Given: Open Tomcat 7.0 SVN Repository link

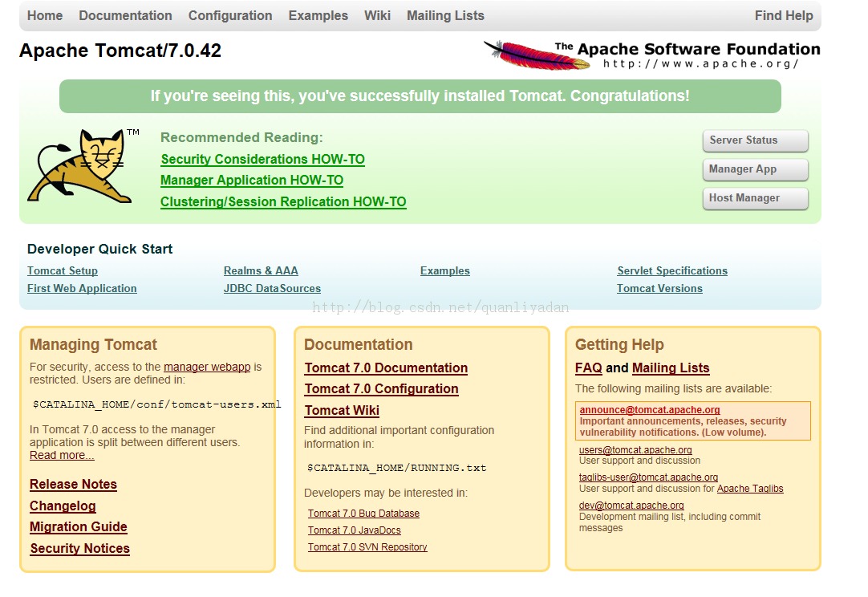Looking at the screenshot, I should pyautogui.click(x=367, y=547).
